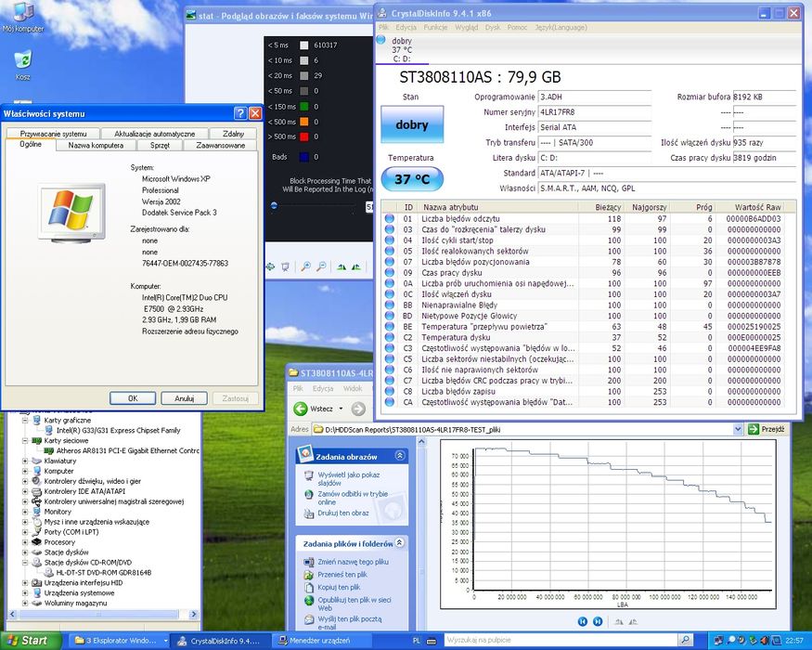Click OK in Właściwości systemu
This screenshot has height=650, width=812.
point(133,398)
